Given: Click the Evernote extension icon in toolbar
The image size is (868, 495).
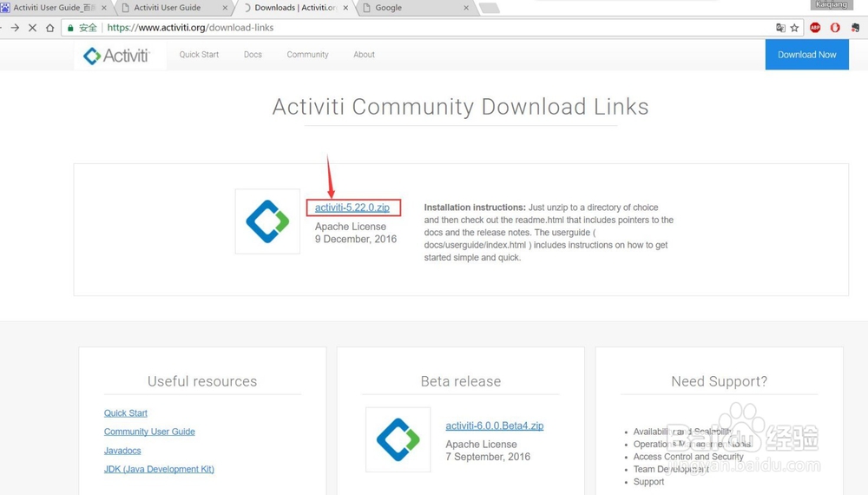Looking at the screenshot, I should [855, 28].
